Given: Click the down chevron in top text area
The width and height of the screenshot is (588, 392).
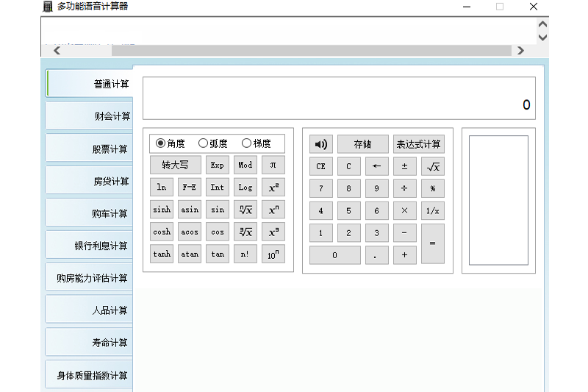Looking at the screenshot, I should tap(542, 37).
